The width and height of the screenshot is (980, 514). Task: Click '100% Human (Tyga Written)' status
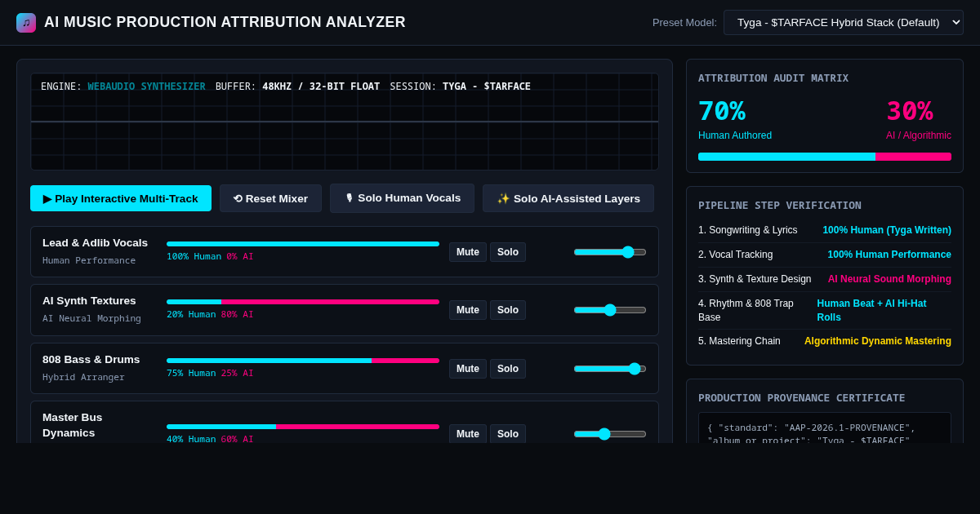887,230
